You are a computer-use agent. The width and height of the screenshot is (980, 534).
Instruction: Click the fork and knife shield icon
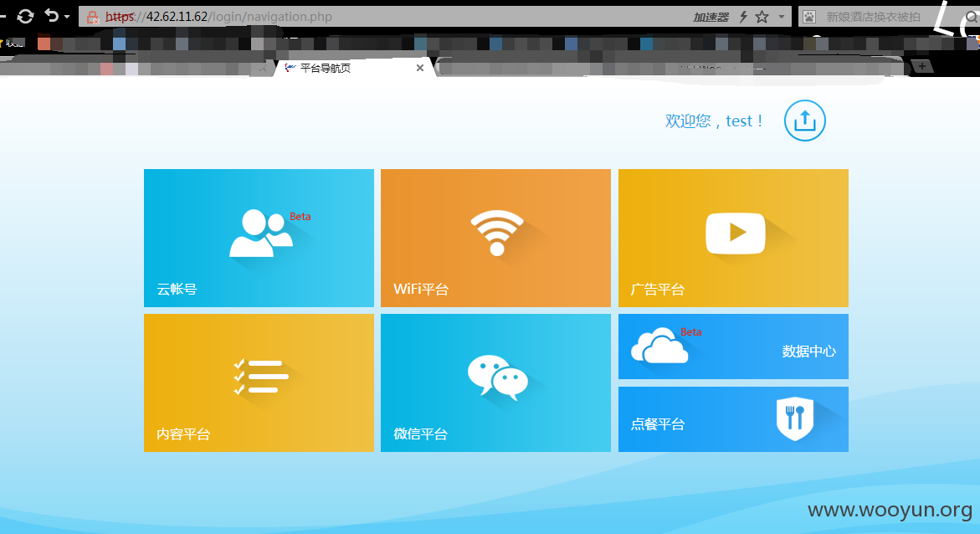[x=795, y=418]
